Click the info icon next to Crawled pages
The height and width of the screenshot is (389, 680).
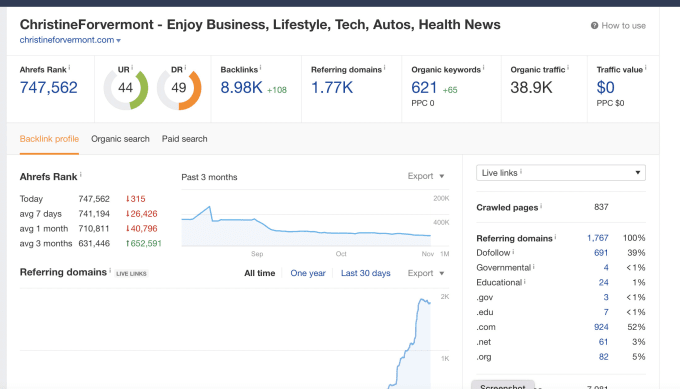point(541,206)
